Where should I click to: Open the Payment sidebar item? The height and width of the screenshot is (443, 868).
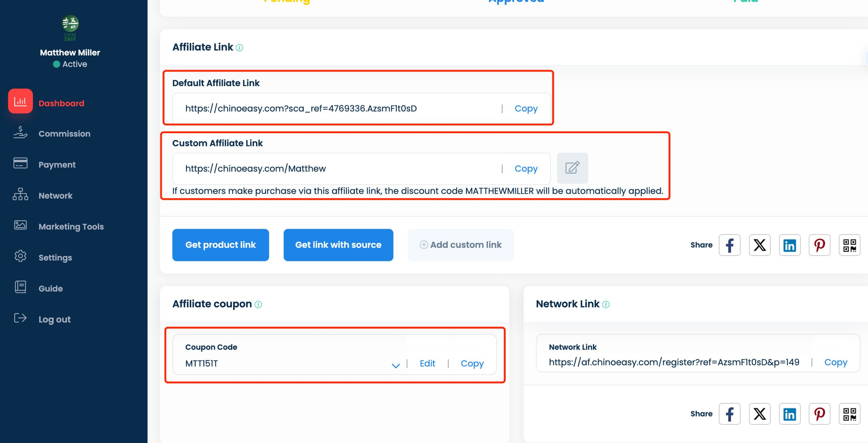(x=57, y=165)
